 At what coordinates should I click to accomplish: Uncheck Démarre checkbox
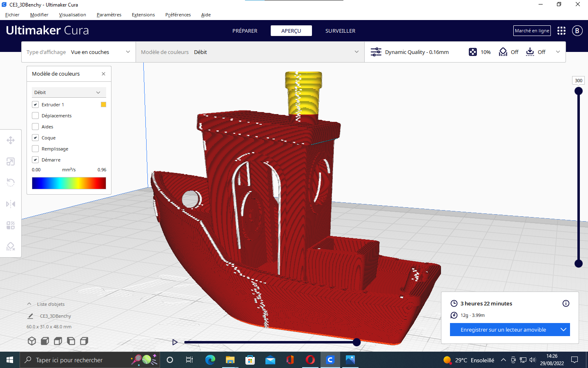pos(36,160)
